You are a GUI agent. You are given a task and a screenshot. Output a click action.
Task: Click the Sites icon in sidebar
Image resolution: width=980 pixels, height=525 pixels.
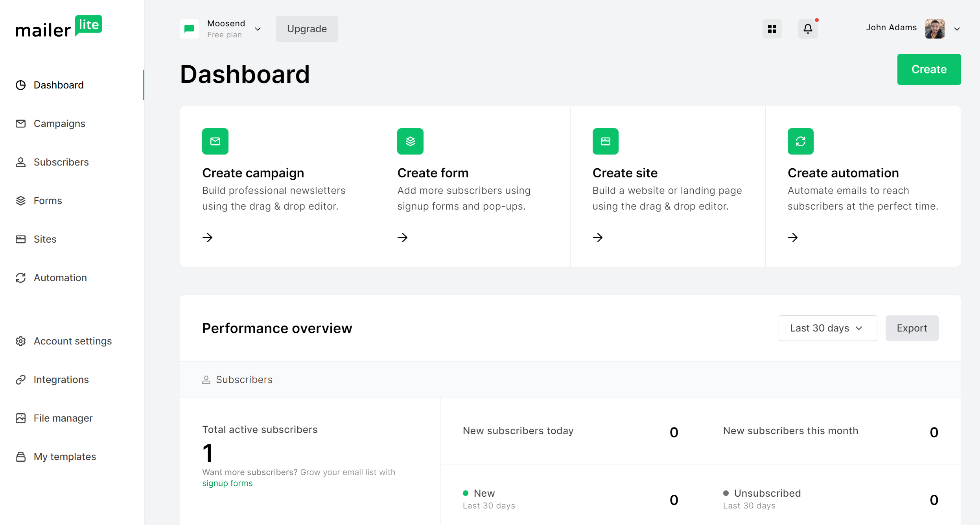(x=21, y=239)
